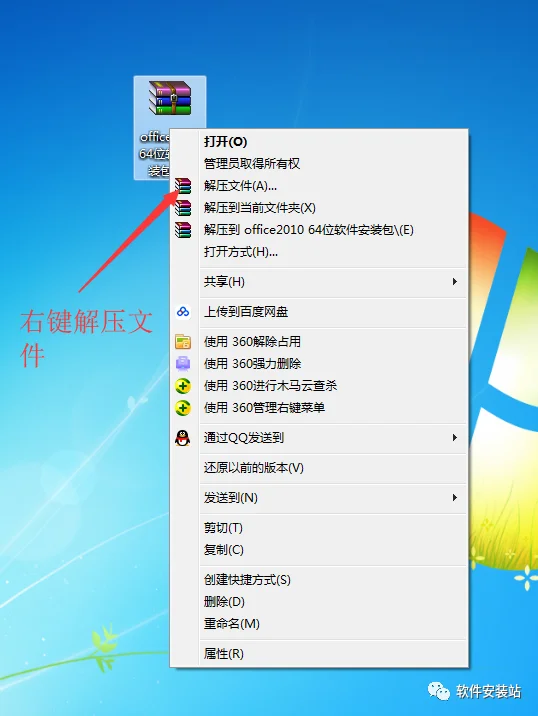The height and width of the screenshot is (716, 538).
Task: Expand the arrow beside 发送到(N)
Action: pos(454,498)
